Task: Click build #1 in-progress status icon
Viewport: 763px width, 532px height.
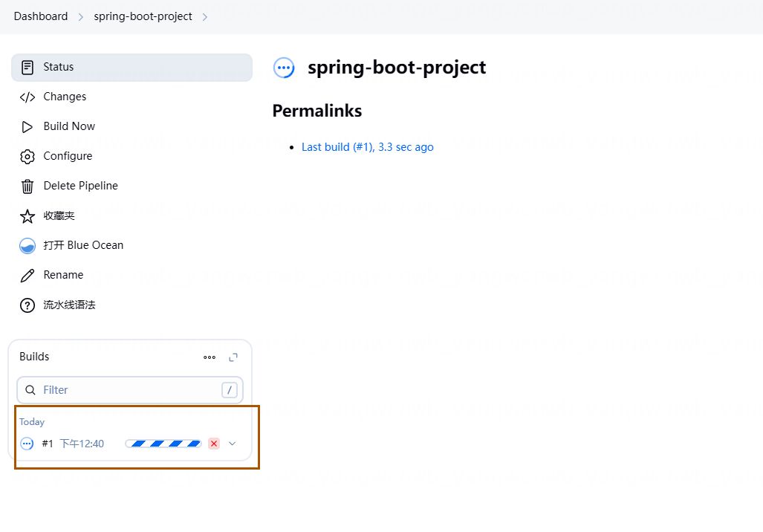Action: click(27, 444)
